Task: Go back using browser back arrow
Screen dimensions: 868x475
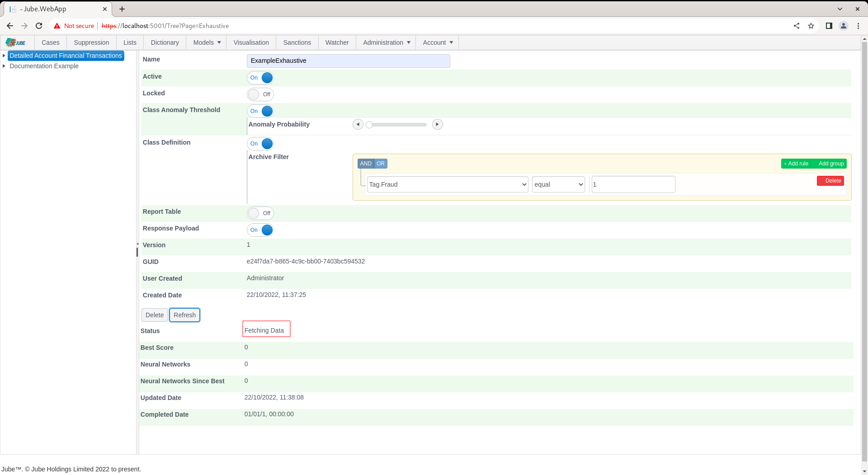Action: [x=10, y=26]
